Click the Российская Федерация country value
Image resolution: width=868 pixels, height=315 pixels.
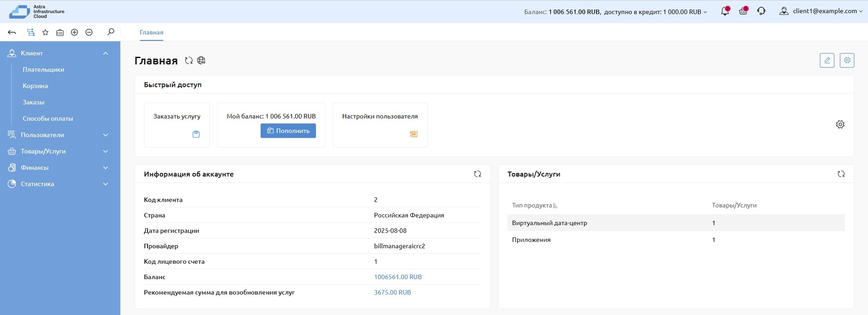[409, 215]
